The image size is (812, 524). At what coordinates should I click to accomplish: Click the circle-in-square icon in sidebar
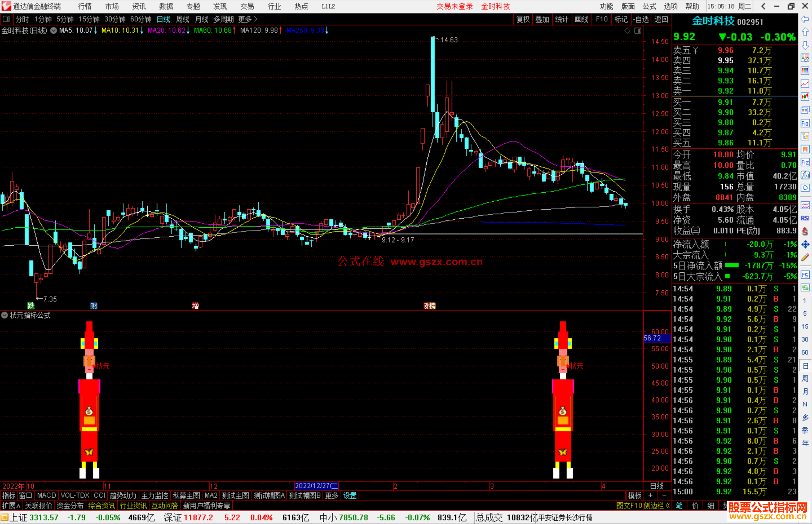[x=805, y=188]
